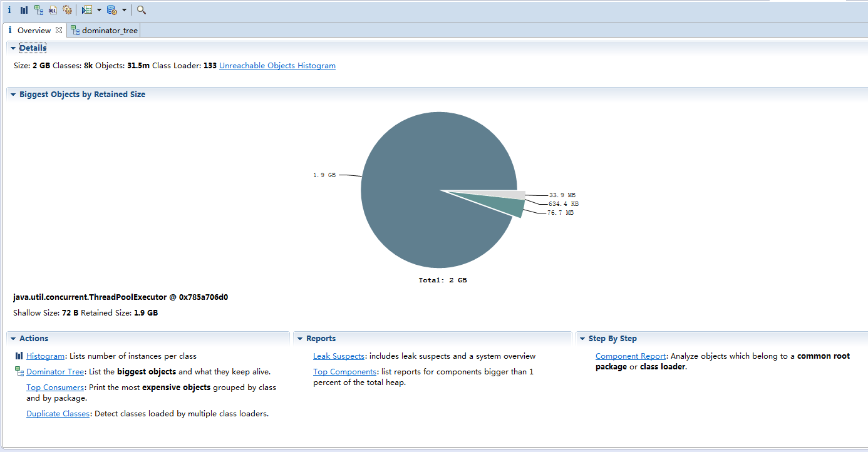Click the Run Expert System Test report icon

(x=87, y=10)
